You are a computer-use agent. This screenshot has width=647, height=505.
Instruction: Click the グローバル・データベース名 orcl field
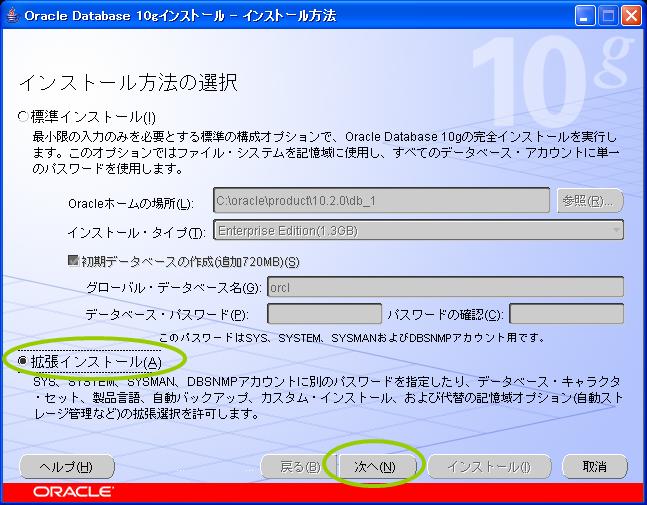tap(445, 287)
